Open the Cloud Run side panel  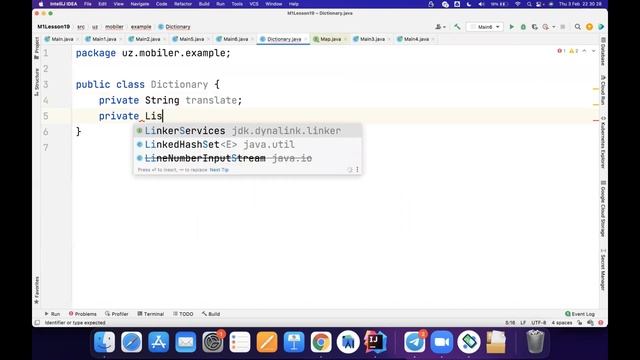point(603,90)
